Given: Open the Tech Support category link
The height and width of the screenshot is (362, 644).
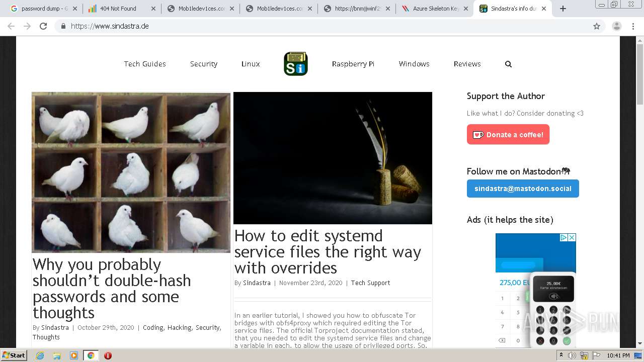Looking at the screenshot, I should pos(370,283).
